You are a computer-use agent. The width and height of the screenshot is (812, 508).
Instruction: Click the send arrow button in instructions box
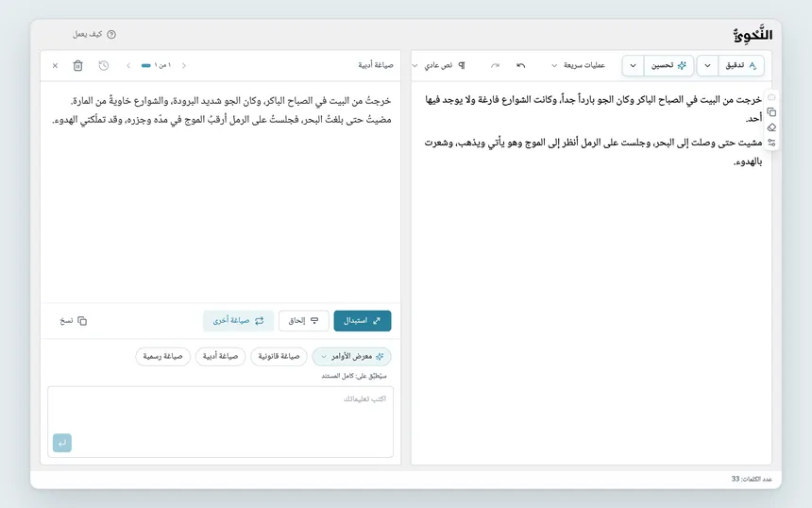[x=62, y=443]
